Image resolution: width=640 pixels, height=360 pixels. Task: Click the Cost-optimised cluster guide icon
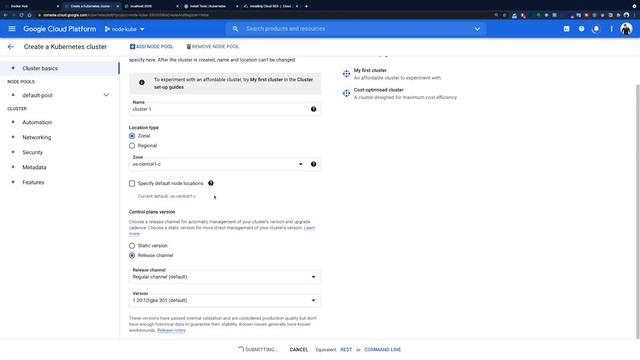pyautogui.click(x=346, y=93)
